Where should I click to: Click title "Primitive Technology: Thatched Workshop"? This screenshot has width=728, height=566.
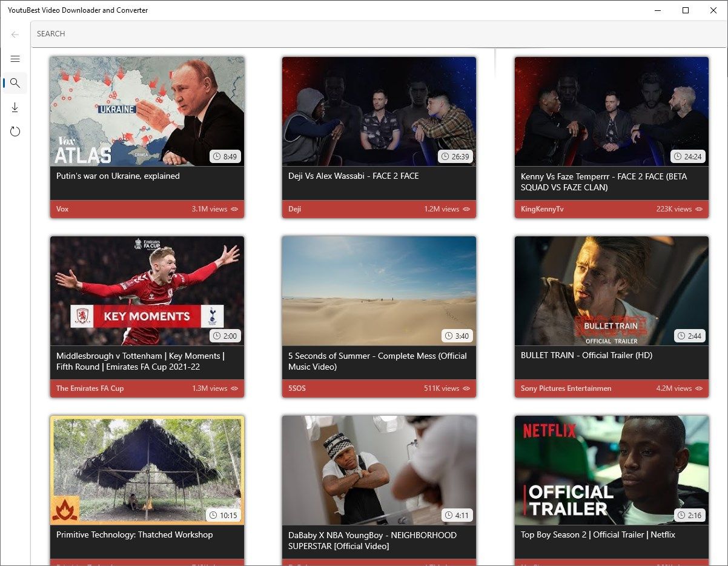(134, 534)
